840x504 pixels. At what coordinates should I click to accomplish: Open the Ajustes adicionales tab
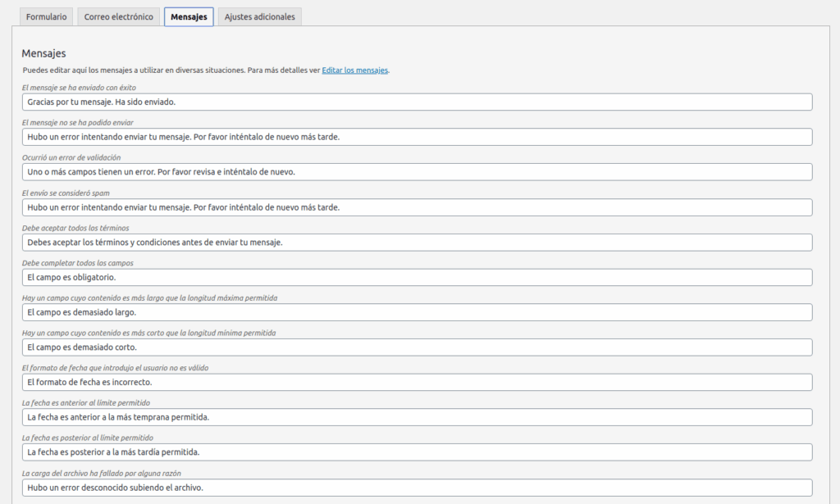pyautogui.click(x=259, y=16)
